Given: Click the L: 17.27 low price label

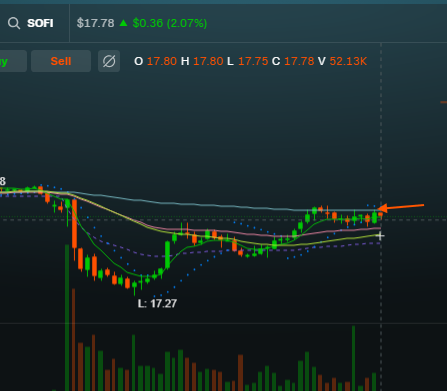Looking at the screenshot, I should pos(157,303).
